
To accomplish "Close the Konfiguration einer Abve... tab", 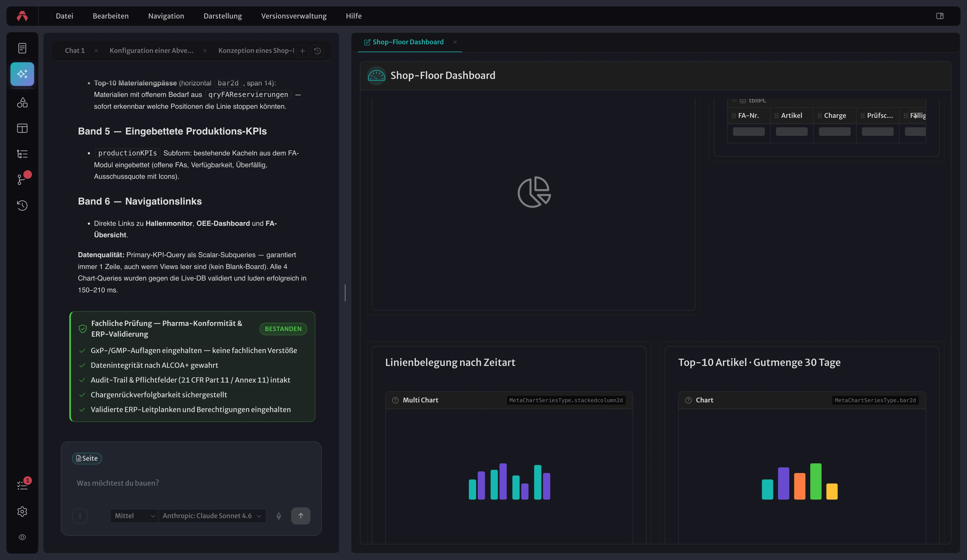I will click(x=205, y=51).
